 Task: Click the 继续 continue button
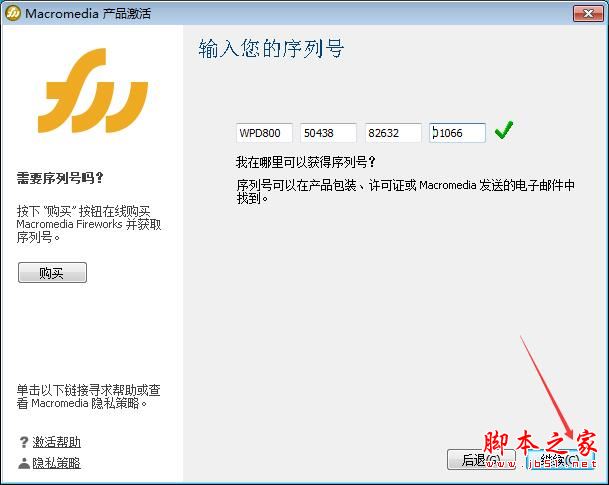pyautogui.click(x=560, y=460)
